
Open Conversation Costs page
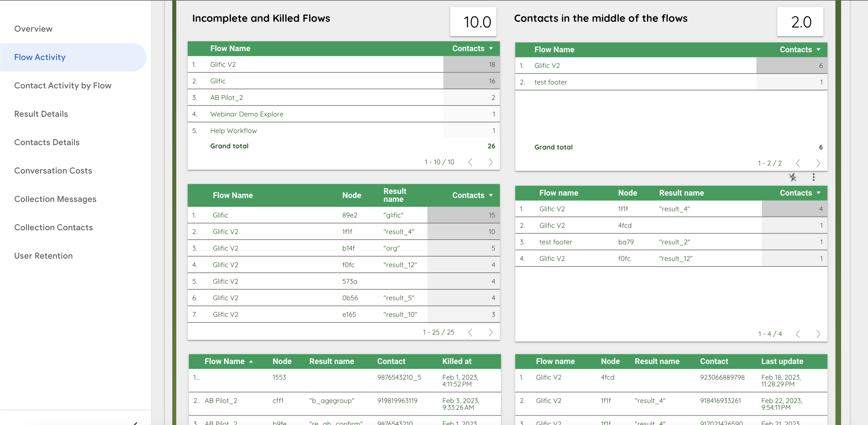coord(53,171)
